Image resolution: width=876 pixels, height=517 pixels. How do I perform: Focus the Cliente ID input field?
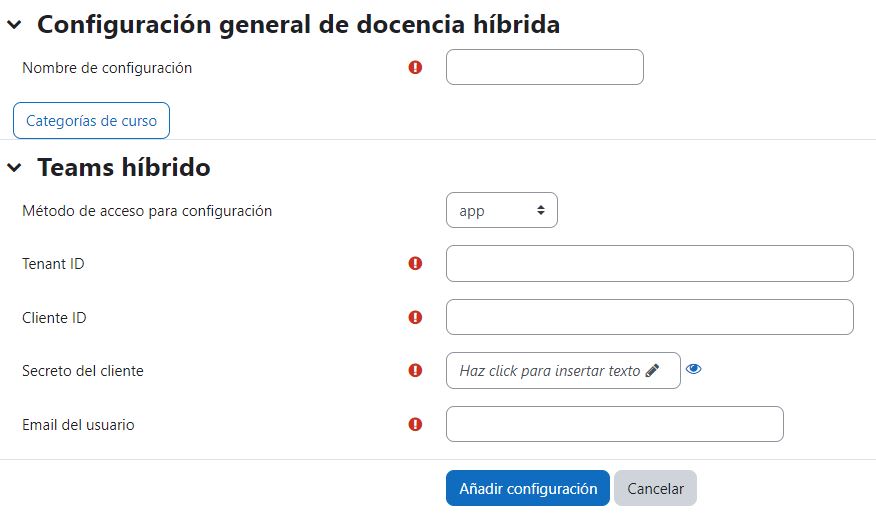[x=650, y=317]
